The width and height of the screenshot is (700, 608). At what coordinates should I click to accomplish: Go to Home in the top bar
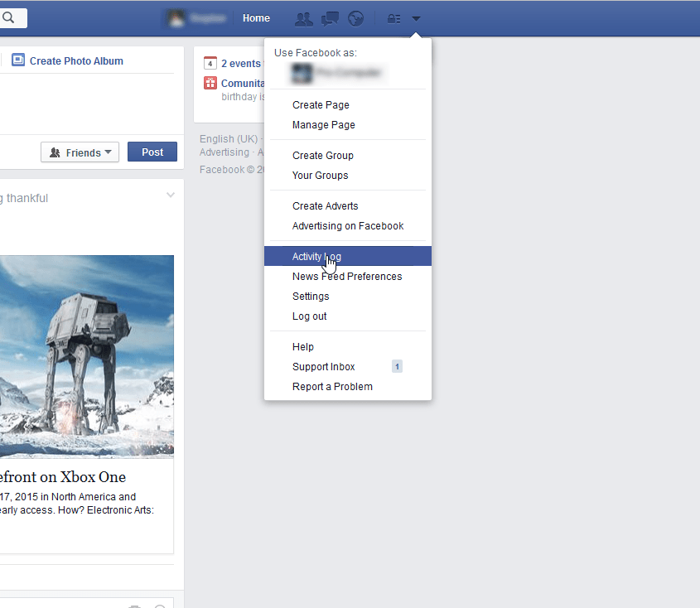tap(256, 18)
